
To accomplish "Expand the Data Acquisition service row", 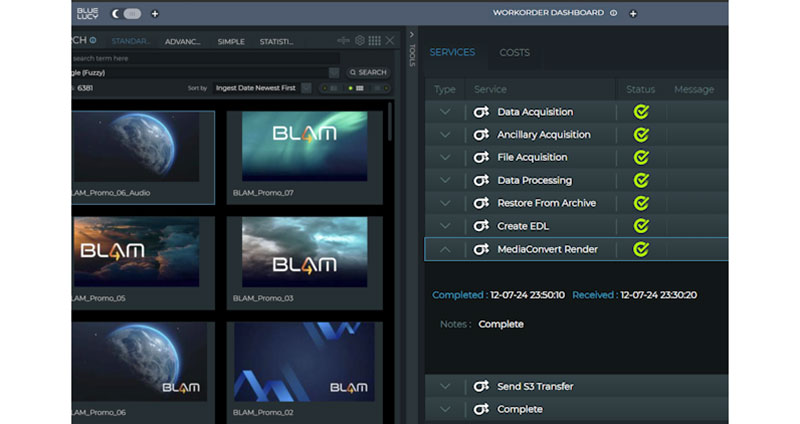I will click(x=445, y=112).
